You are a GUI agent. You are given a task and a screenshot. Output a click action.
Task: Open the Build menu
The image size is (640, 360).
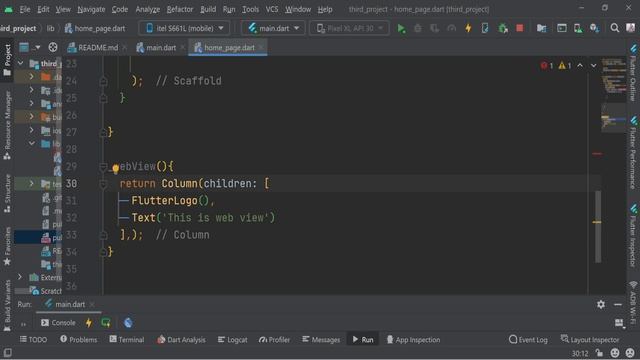tap(208, 9)
